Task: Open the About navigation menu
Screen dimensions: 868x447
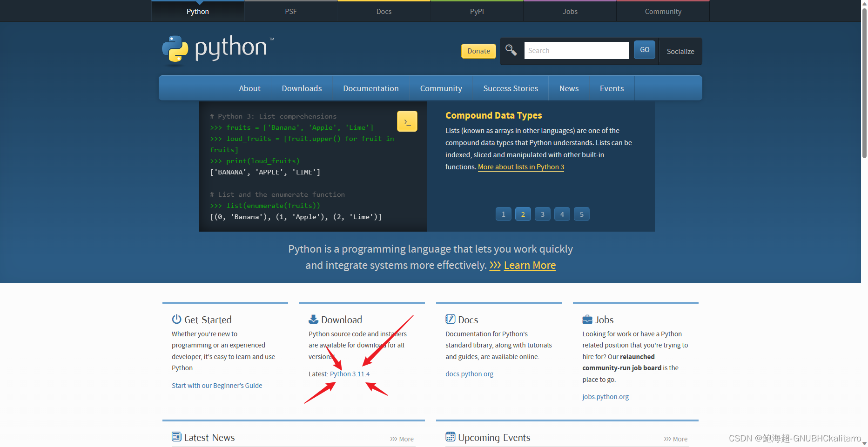Action: (250, 88)
